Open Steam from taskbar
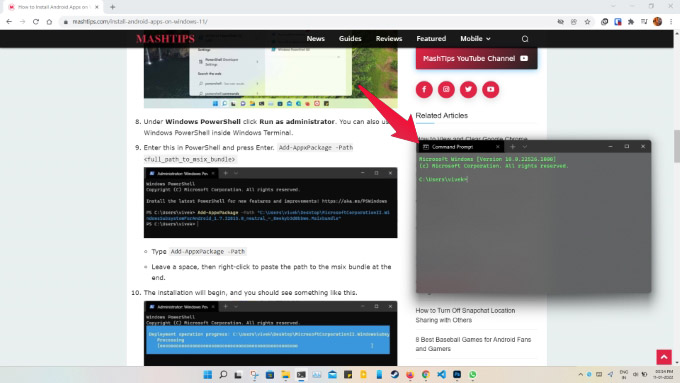 click(x=394, y=374)
